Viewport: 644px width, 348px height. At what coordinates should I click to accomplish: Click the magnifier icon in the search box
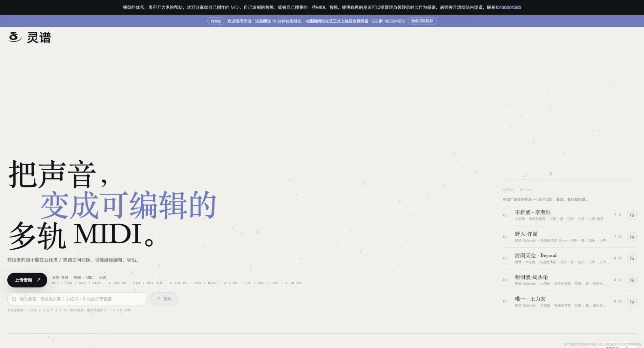click(x=14, y=299)
